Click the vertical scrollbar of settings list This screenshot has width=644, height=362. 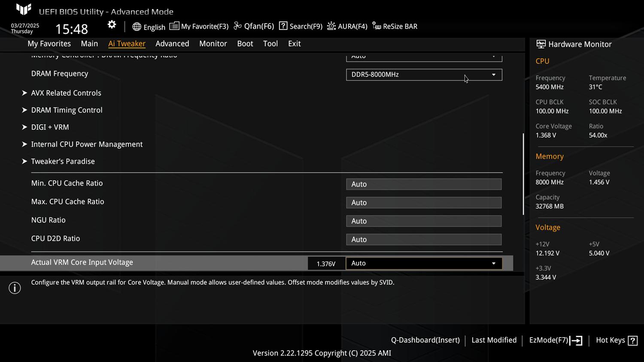523,174
